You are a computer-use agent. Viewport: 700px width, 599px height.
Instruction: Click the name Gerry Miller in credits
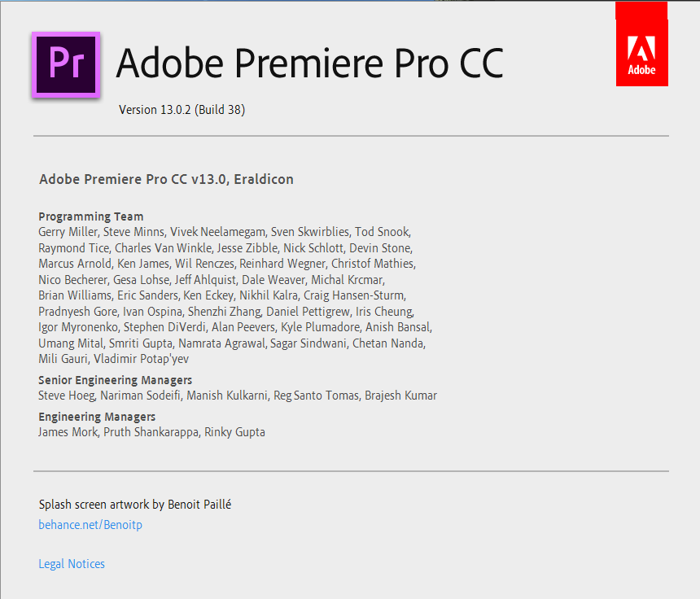(68, 232)
